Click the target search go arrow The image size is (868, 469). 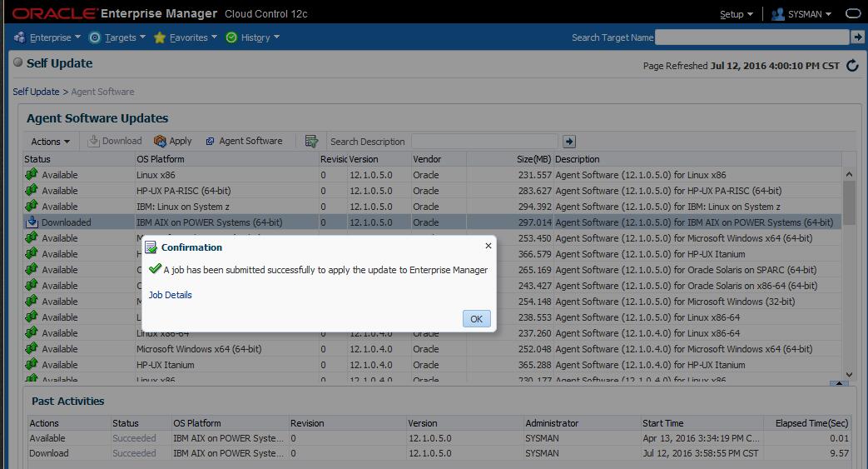857,37
